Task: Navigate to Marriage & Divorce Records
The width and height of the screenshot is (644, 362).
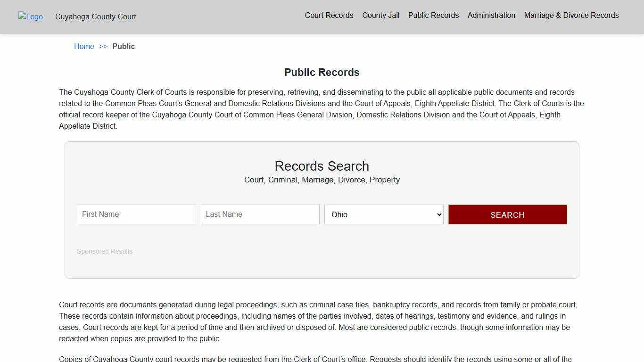Action: pos(571,15)
